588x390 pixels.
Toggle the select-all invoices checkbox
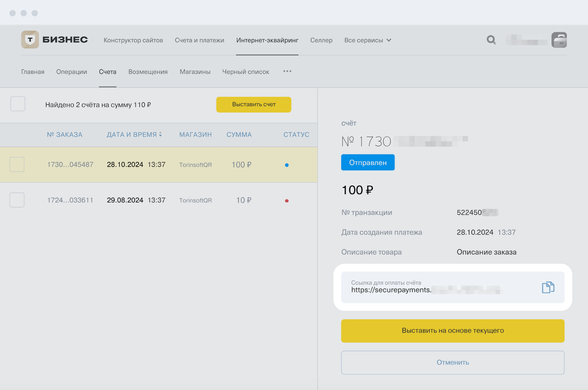pos(18,104)
